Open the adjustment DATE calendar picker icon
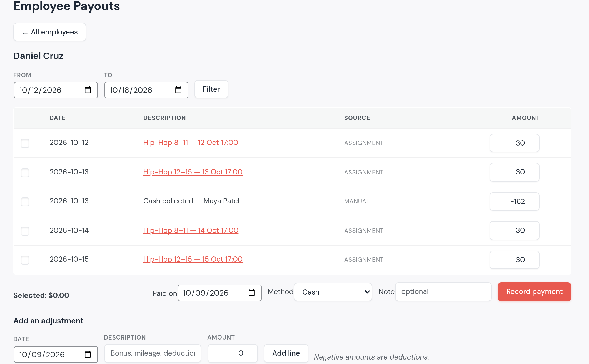 coord(88,355)
